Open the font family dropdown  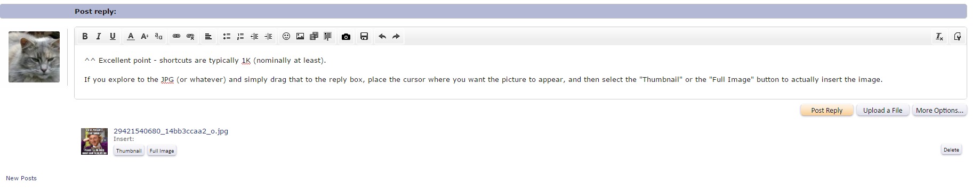pos(158,36)
